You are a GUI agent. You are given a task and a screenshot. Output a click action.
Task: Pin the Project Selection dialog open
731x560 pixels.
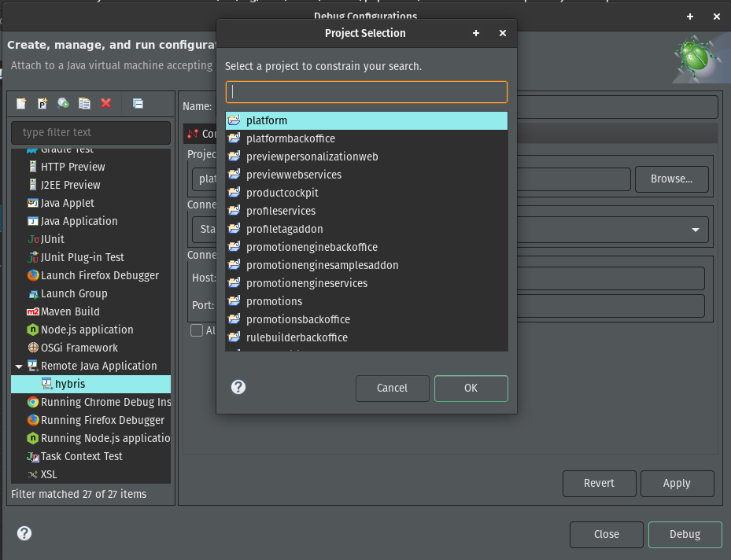pyautogui.click(x=475, y=33)
